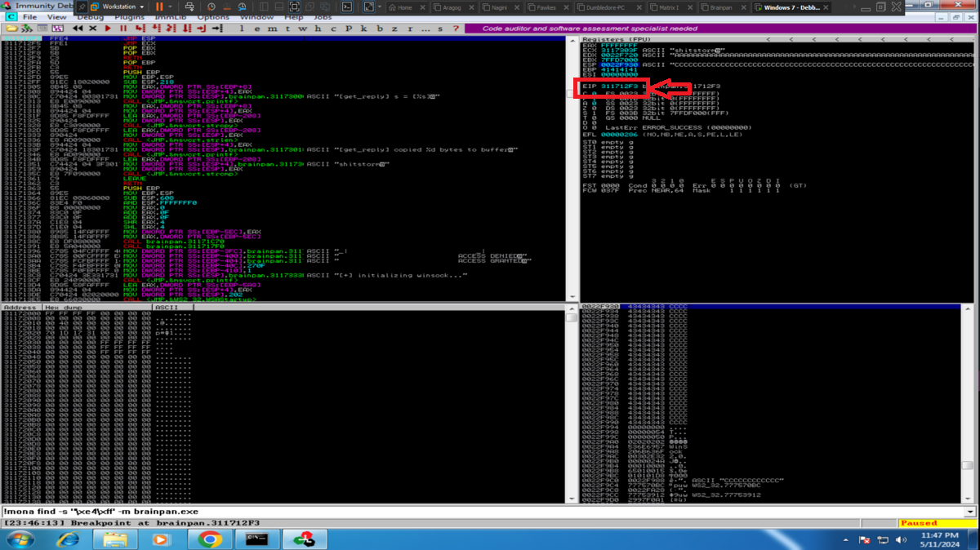Launch Internet Explorer from taskbar

[69, 539]
